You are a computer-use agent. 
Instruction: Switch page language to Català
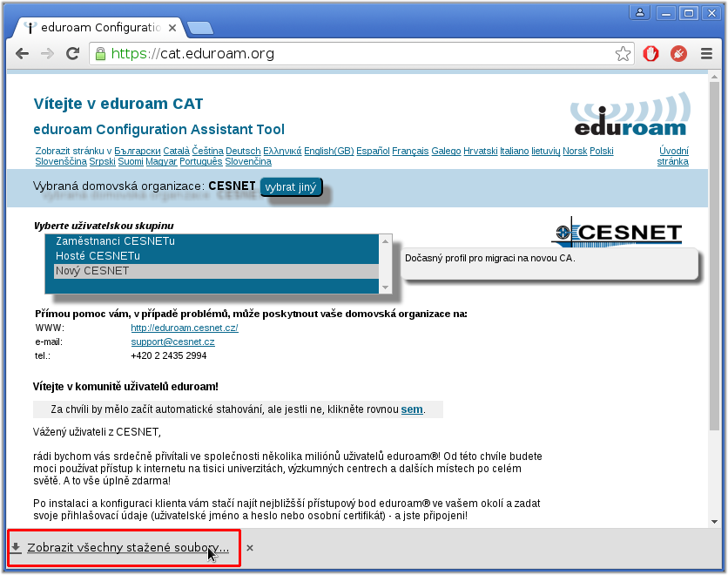pos(177,151)
